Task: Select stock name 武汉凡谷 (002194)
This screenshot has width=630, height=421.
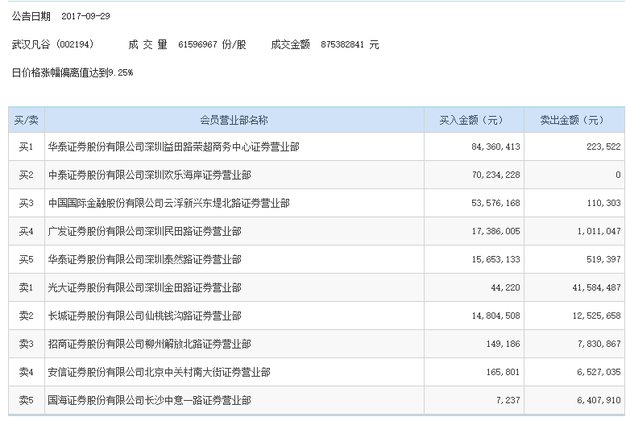Action: coord(53,44)
